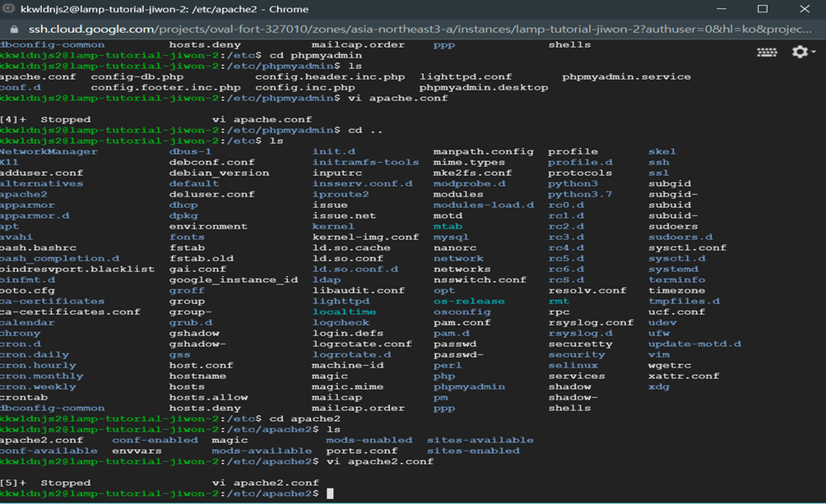Select the 'securetty' file name
The height and width of the screenshot is (504, 826).
click(581, 344)
